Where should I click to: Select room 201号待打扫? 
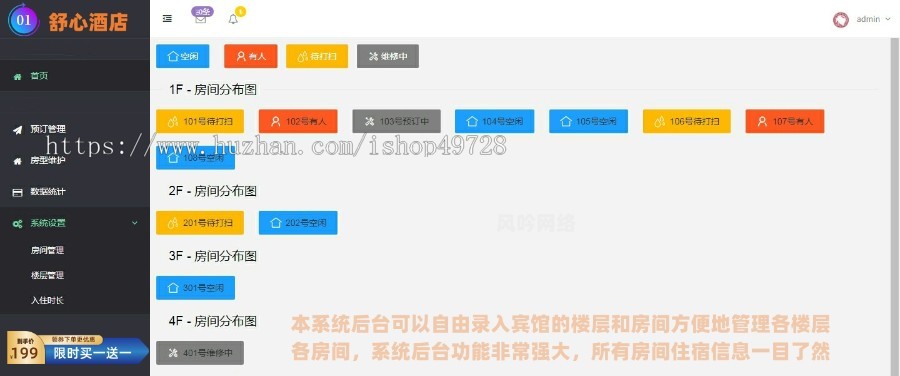pos(200,223)
